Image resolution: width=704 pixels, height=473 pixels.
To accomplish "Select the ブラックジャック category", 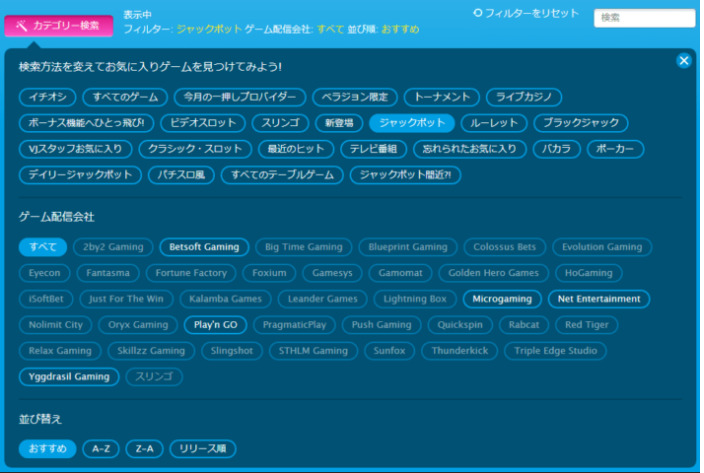I will pyautogui.click(x=581, y=123).
